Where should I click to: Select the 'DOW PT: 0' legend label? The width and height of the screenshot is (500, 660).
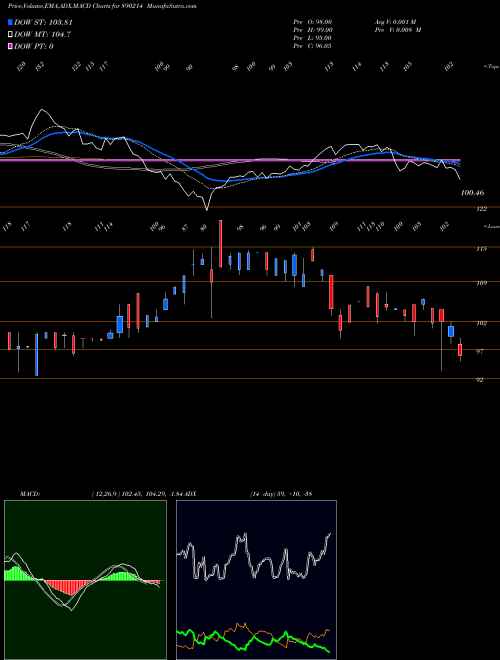[x=34, y=46]
